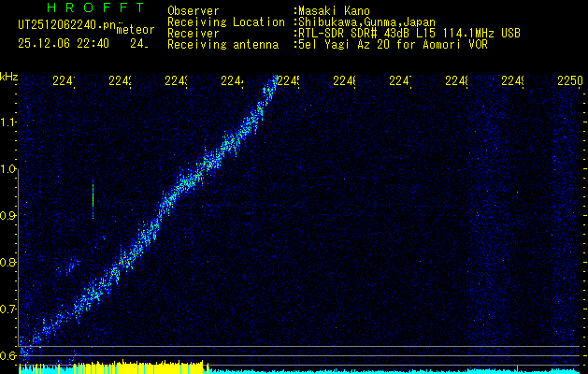Click the yellow signal level bar

click(x=112, y=367)
